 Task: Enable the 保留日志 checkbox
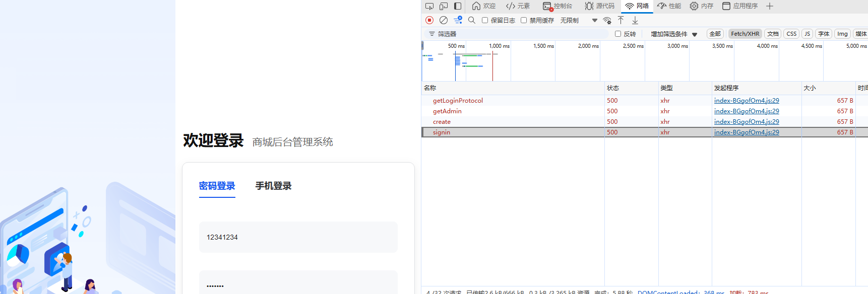click(x=485, y=20)
